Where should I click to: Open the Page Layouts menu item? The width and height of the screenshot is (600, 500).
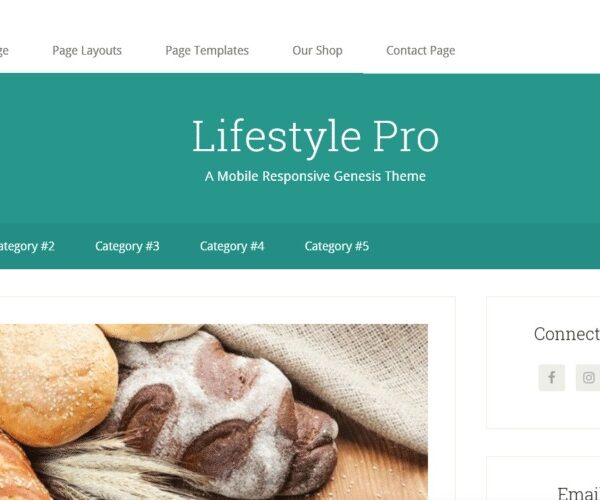tap(87, 50)
